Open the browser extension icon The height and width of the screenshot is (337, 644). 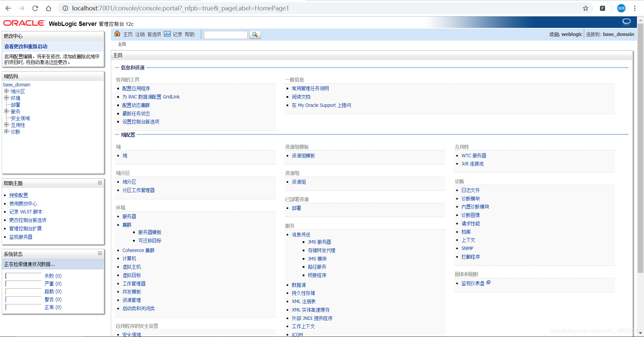[x=602, y=8]
